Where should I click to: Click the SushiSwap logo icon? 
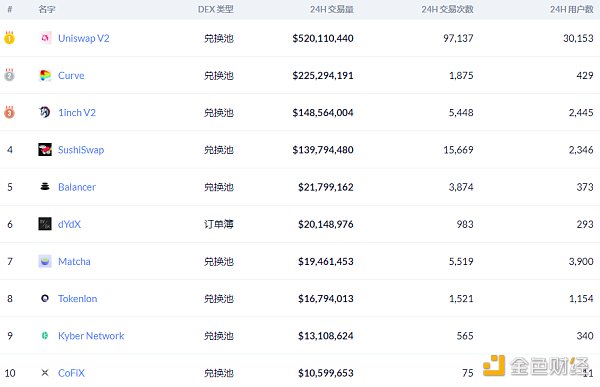(x=45, y=150)
